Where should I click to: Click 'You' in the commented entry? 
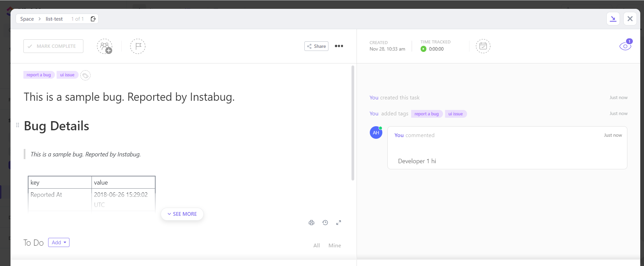[399, 135]
